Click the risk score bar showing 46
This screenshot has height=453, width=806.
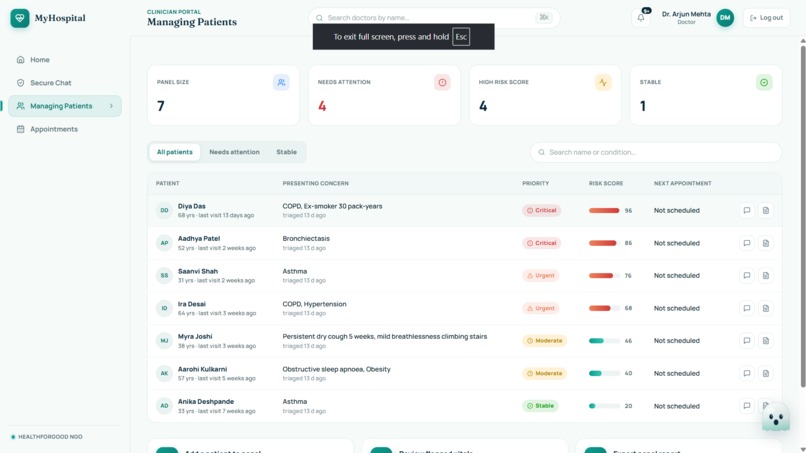pos(604,340)
